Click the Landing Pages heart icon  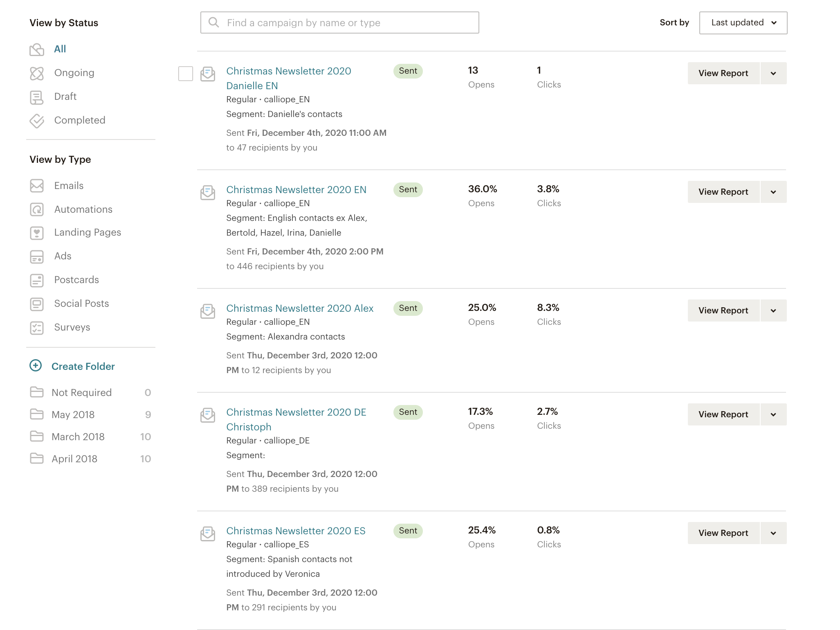pos(37,233)
